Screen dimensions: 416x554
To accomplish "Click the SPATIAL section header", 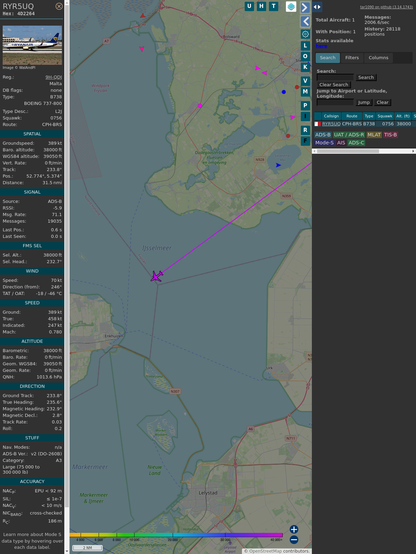I will [x=32, y=134].
